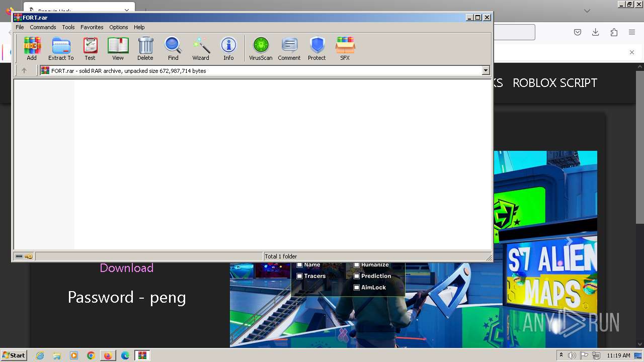
Task: Toggle the Prediction checkbox
Action: click(x=357, y=276)
